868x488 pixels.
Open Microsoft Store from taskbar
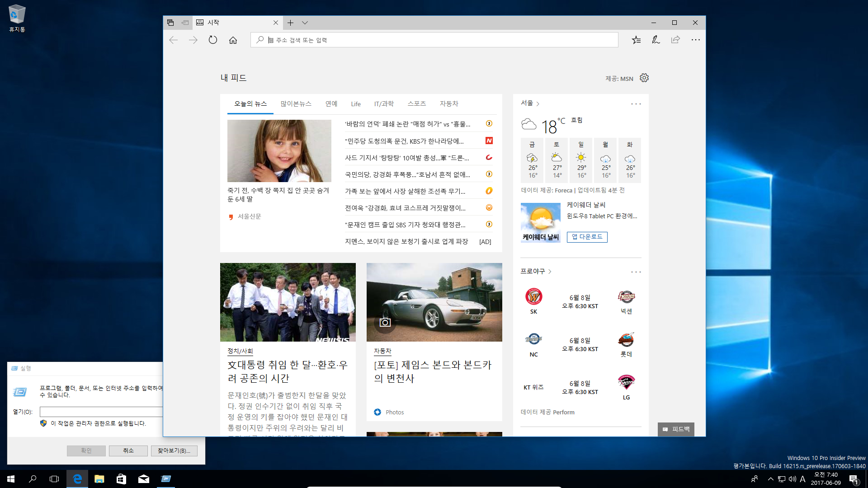[121, 479]
